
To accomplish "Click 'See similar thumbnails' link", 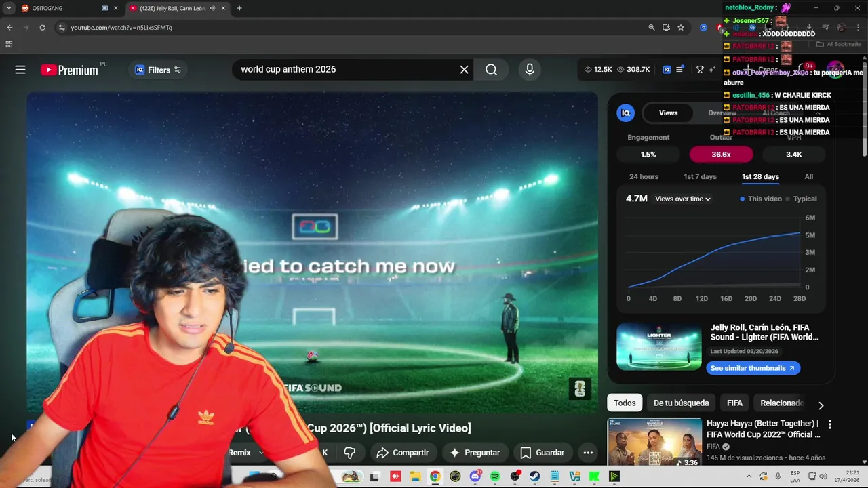I will coord(753,368).
